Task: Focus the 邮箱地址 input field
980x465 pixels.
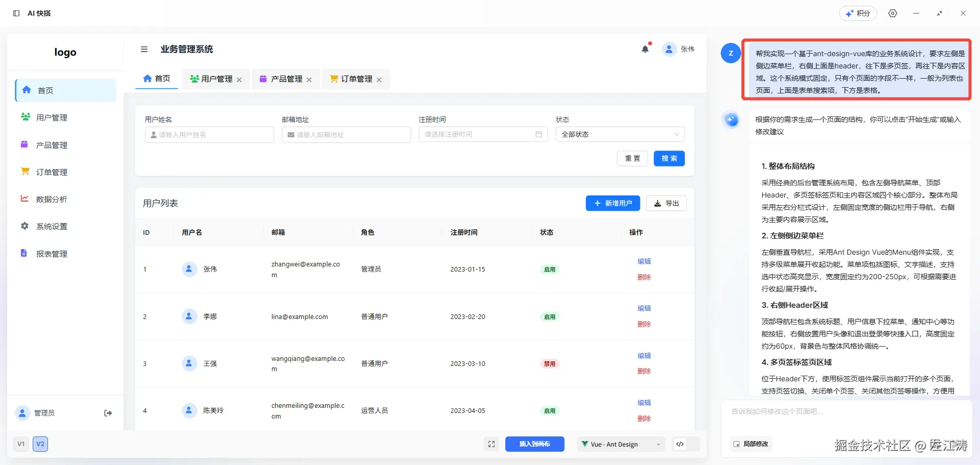Action: [346, 134]
